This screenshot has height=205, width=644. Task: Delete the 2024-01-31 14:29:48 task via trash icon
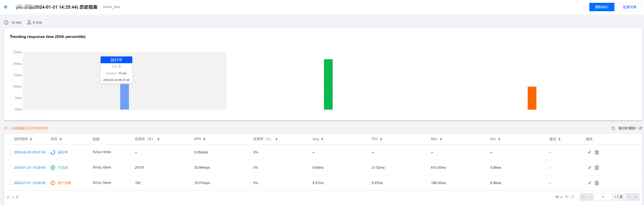(x=596, y=168)
